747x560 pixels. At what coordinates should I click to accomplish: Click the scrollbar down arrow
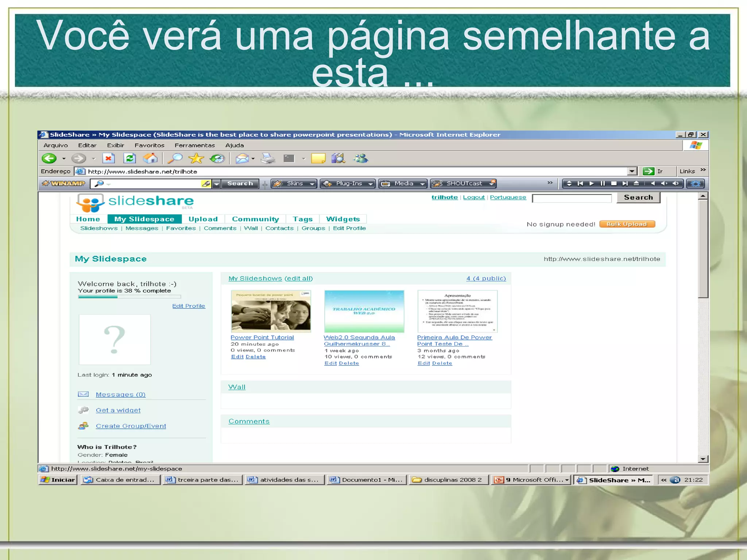tap(703, 459)
